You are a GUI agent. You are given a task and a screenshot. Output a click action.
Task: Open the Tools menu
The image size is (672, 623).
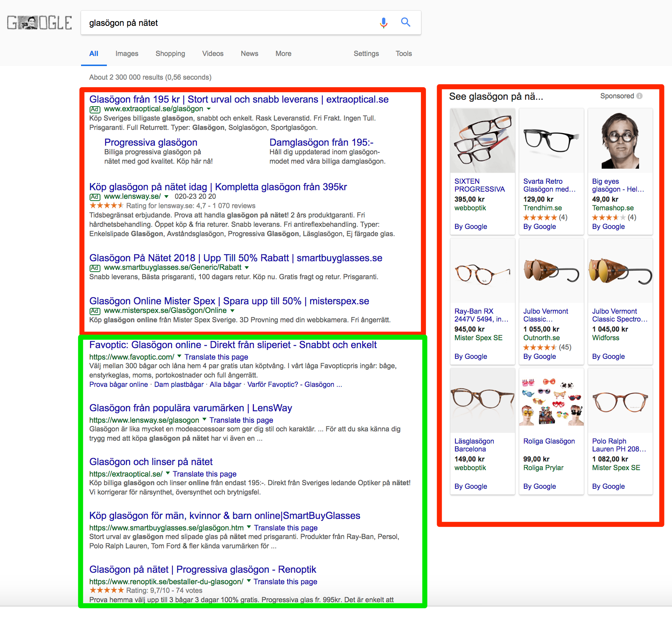pyautogui.click(x=403, y=53)
